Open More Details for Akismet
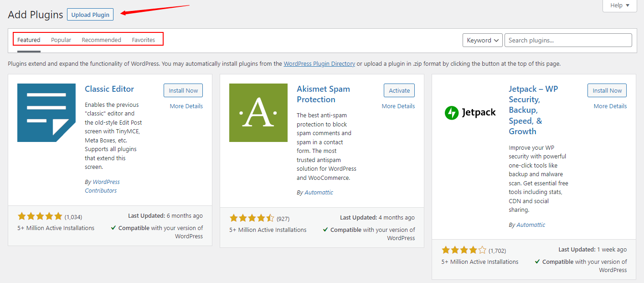This screenshot has height=283, width=644. [x=398, y=106]
